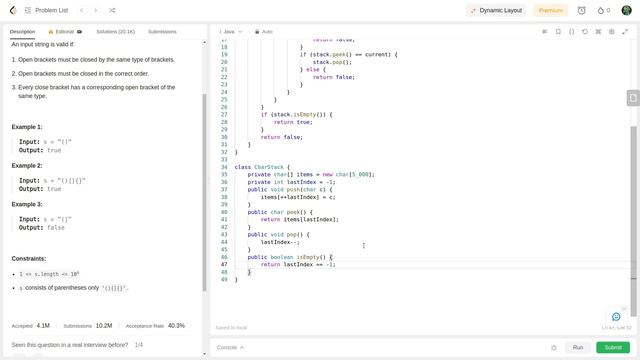Go to the next problem arrow

point(96,10)
